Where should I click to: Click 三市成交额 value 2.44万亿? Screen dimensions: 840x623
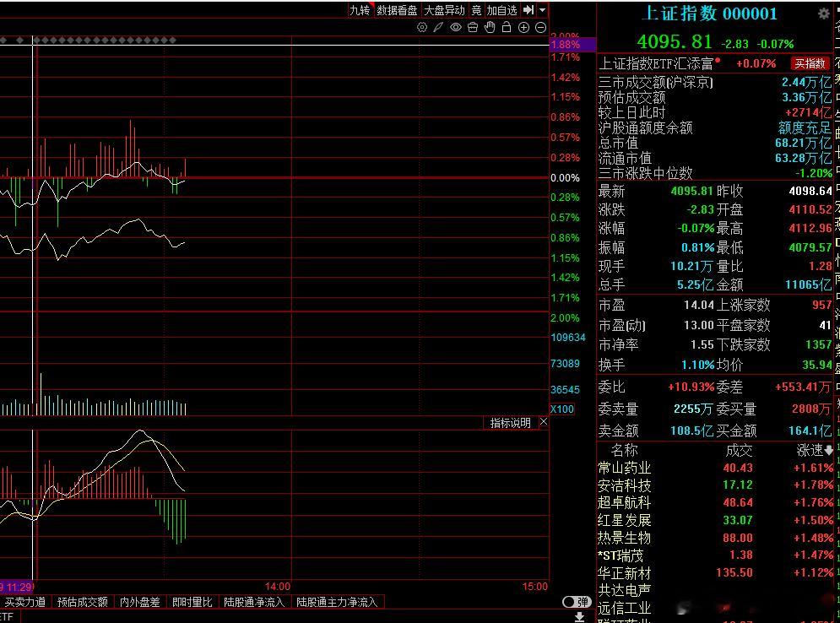click(x=806, y=82)
